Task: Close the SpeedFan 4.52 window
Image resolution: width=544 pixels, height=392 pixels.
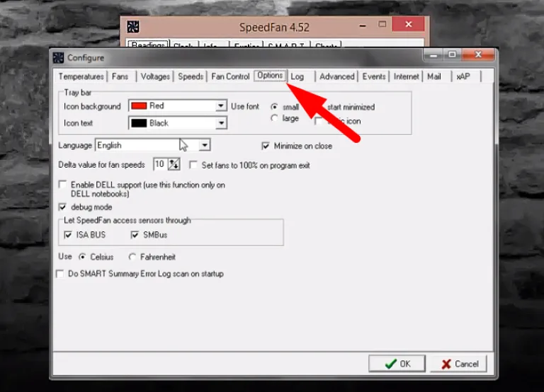Action: coord(408,24)
